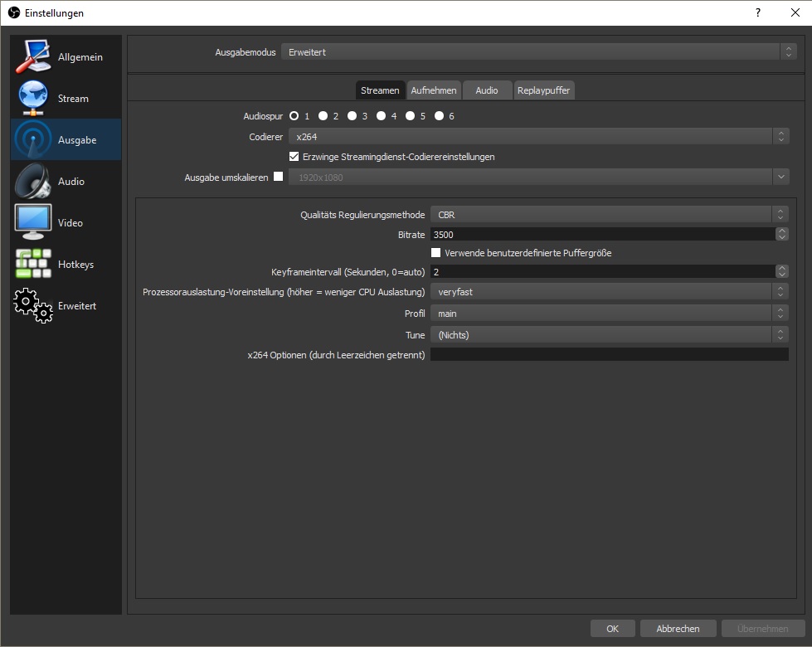Enable Verwende benutzerdefinierte Puffergröße
The height and width of the screenshot is (647, 812).
tap(436, 253)
